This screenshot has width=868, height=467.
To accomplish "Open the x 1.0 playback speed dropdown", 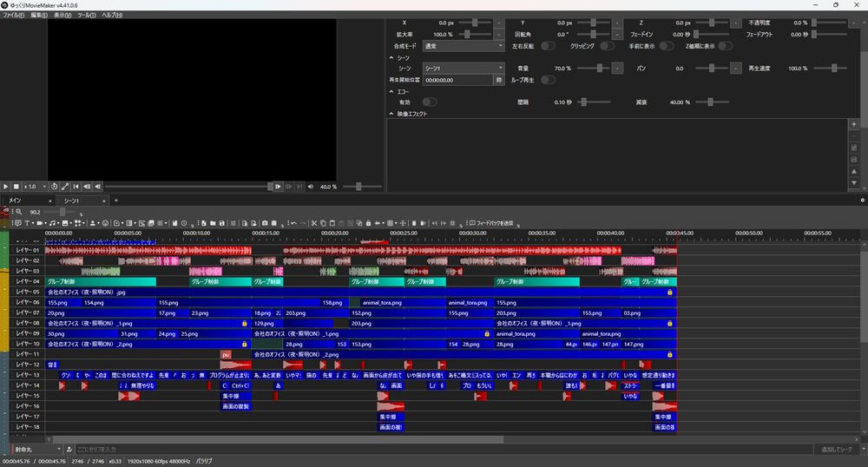I will [x=35, y=187].
